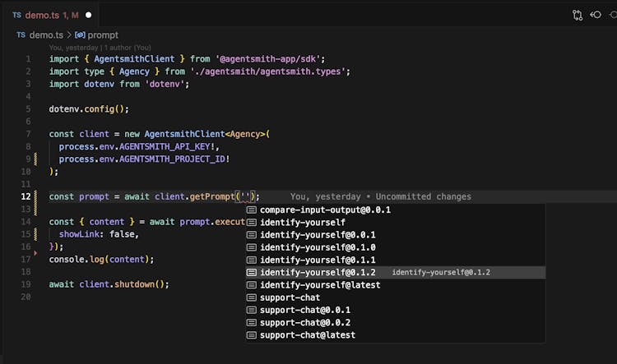Open the 'You, yesterday | 1 author' code lens
The height and width of the screenshot is (364, 617).
tap(100, 48)
